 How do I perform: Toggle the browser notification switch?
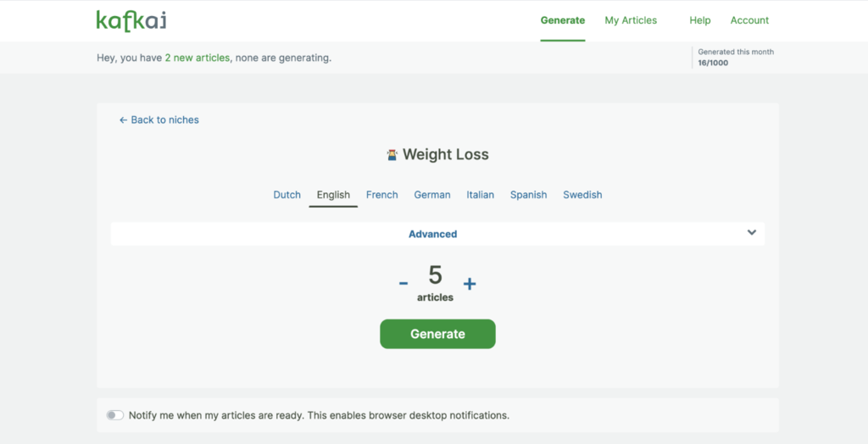(x=114, y=415)
